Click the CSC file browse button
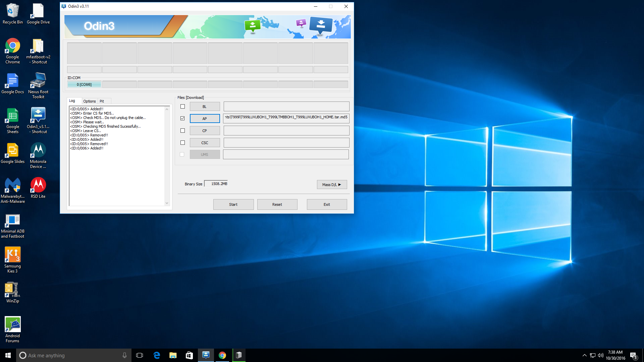644x362 pixels. tap(205, 143)
